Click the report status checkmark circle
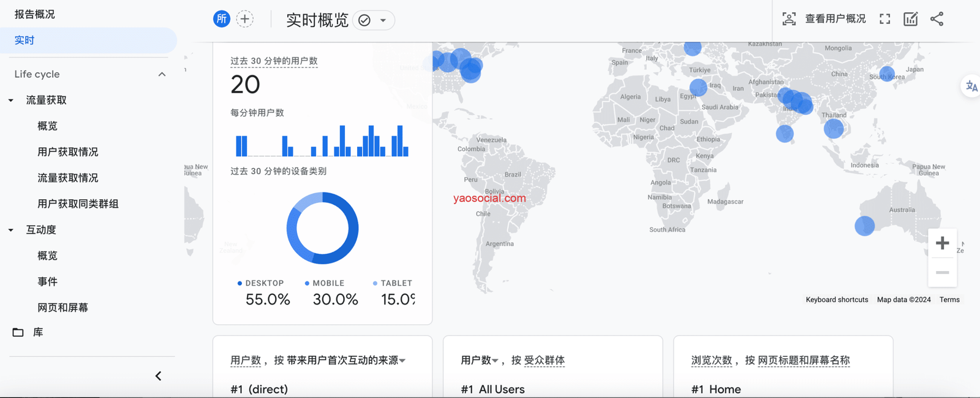 point(364,20)
